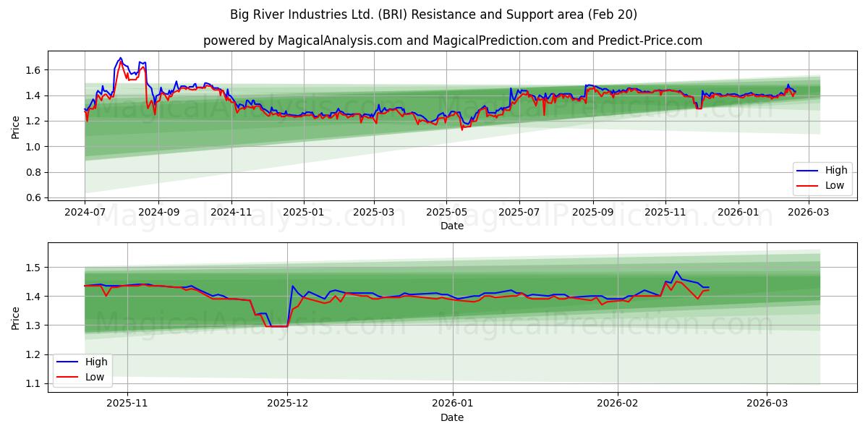The height and width of the screenshot is (434, 868).
Task: Click the '2026-01' x-axis label in top chart
Action: (x=739, y=213)
